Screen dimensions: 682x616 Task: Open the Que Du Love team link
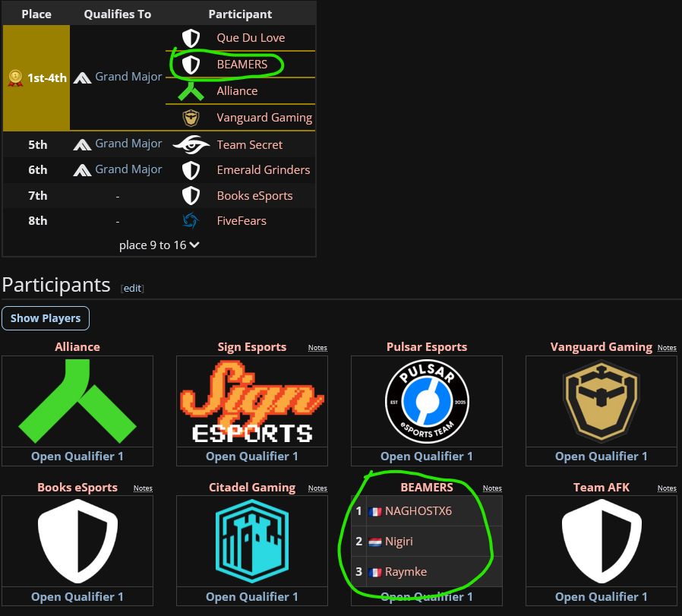pyautogui.click(x=251, y=38)
